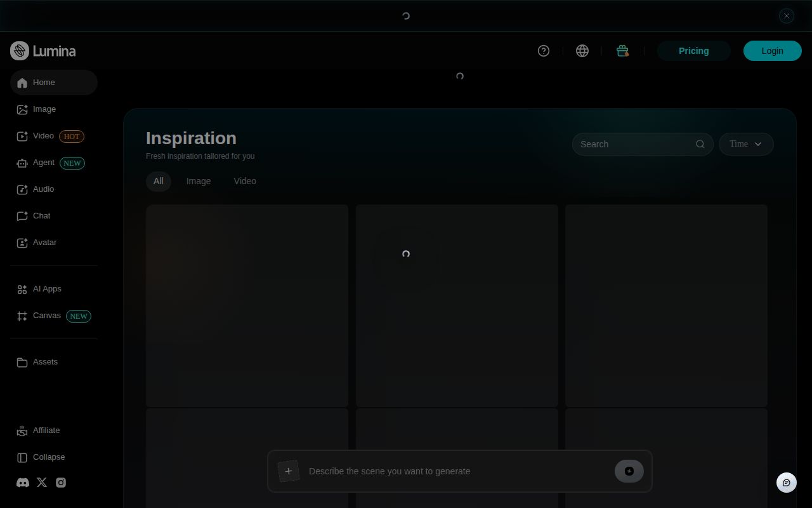Open Assets in the sidebar

54,362
